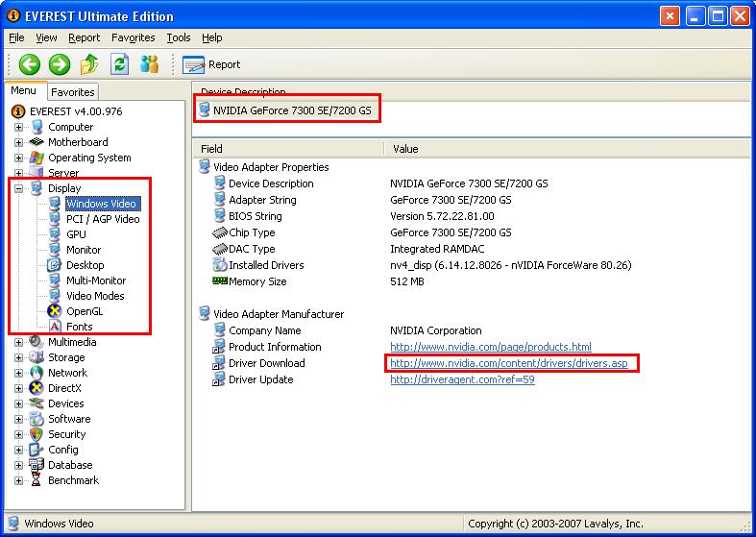
Task: Expand the Operating System tree node
Action: click(18, 159)
